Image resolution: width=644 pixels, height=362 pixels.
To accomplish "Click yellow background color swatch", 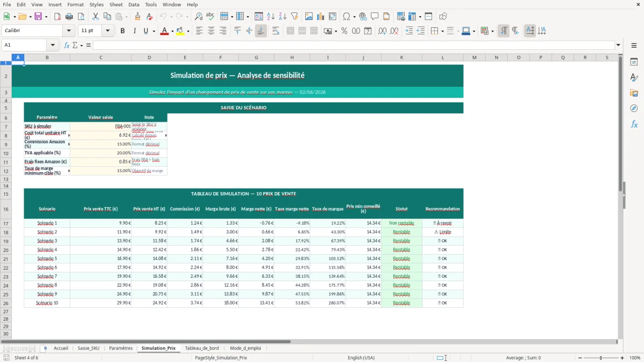I will click(x=180, y=32).
